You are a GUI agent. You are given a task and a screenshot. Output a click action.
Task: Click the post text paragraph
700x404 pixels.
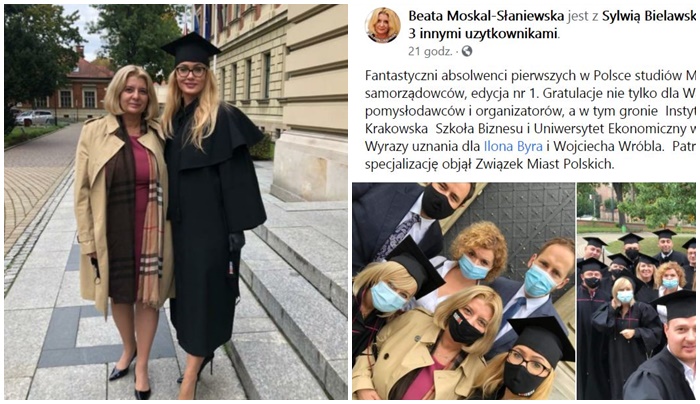coord(530,120)
